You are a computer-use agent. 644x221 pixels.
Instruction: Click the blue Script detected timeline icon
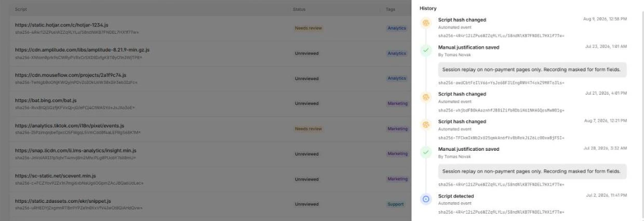426,199
